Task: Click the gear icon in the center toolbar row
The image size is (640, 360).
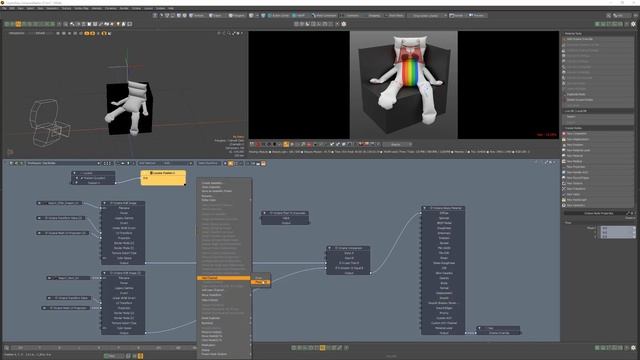Action: (344, 24)
